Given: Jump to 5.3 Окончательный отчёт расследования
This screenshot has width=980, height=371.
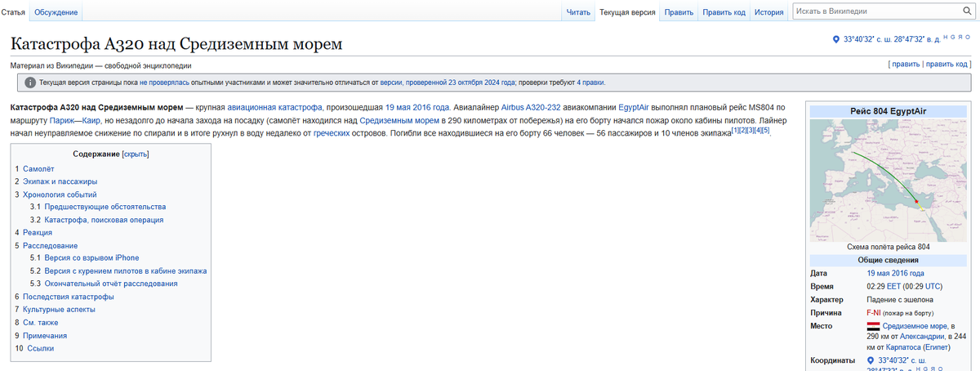Looking at the screenshot, I should tap(104, 284).
